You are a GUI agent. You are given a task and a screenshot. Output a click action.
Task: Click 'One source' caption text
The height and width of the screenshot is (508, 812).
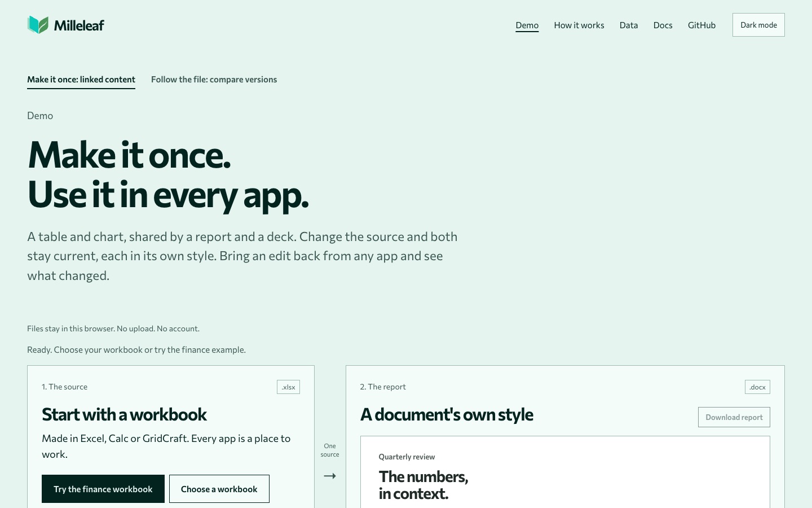[x=330, y=450]
